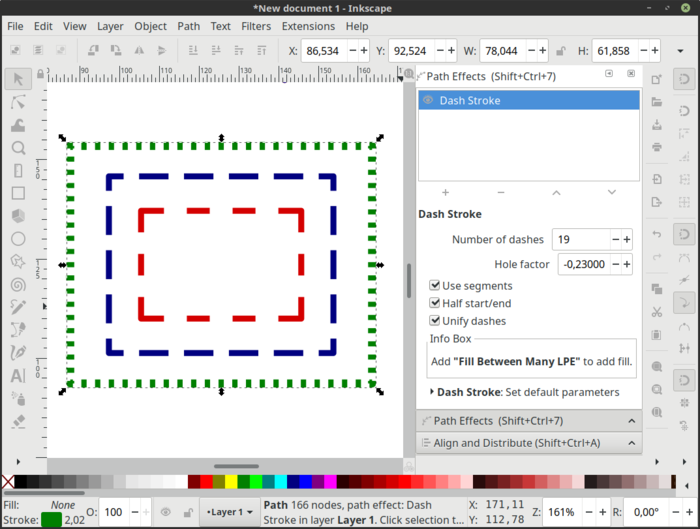Uncheck Use segments option
The height and width of the screenshot is (529, 700).
pos(435,286)
